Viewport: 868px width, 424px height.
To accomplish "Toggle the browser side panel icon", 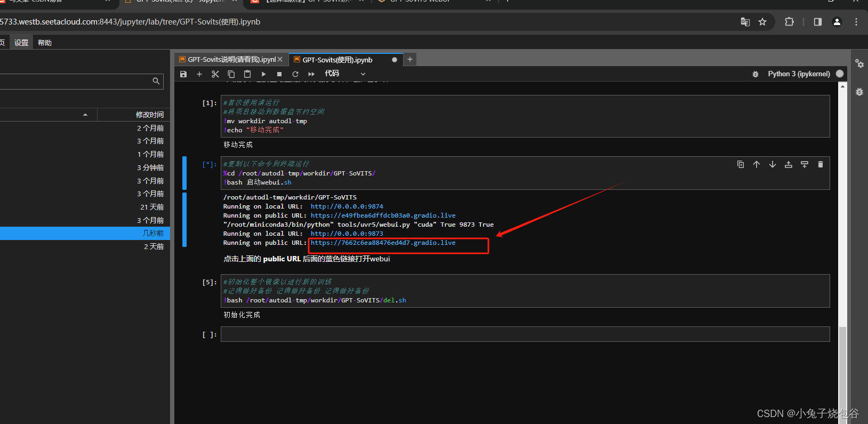I will click(818, 22).
